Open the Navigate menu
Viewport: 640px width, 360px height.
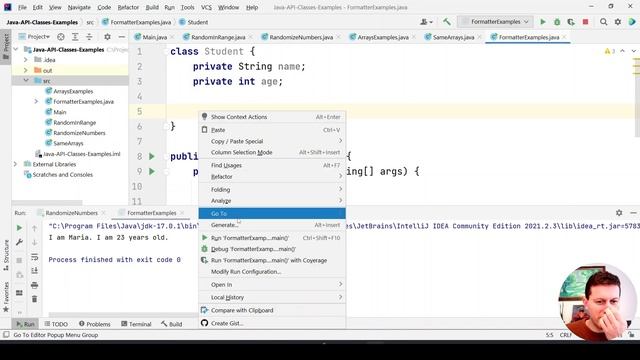pos(79,7)
